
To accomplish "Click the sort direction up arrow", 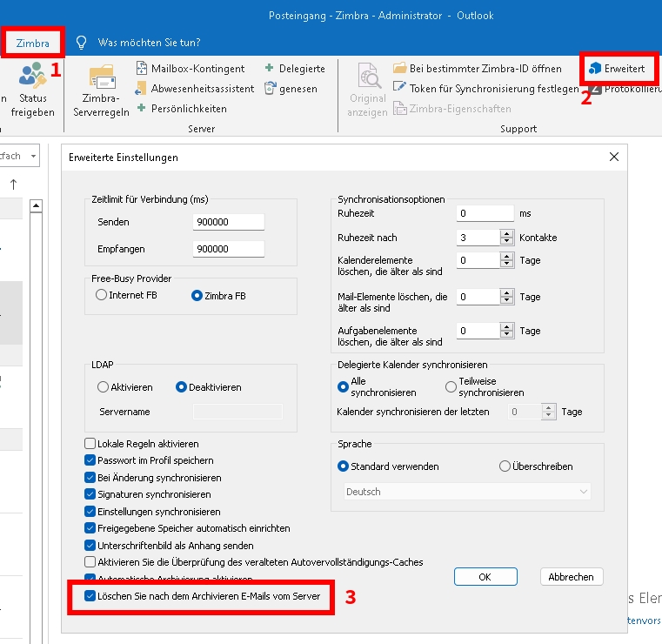I will tap(14, 184).
